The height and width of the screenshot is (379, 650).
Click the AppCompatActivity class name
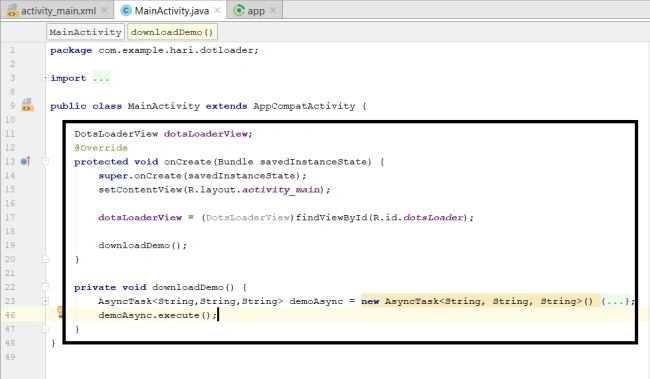pyautogui.click(x=304, y=106)
